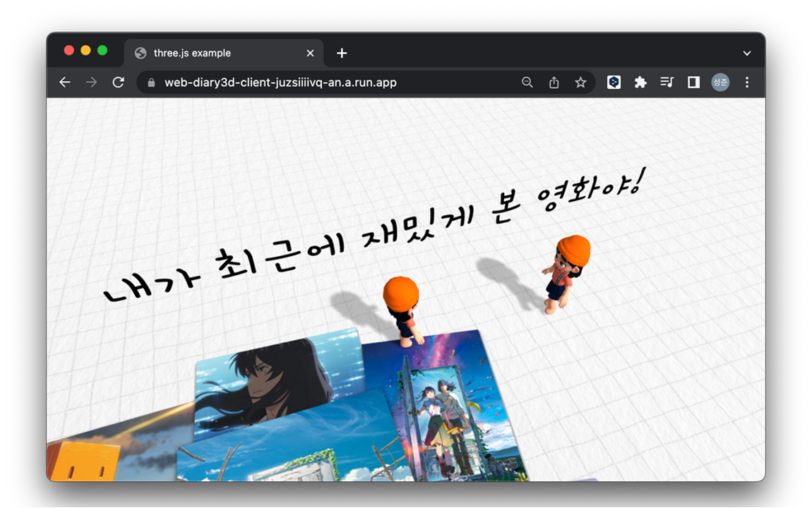Open the Extensions puzzle menu
Screen dimensions: 812x508
pos(640,83)
